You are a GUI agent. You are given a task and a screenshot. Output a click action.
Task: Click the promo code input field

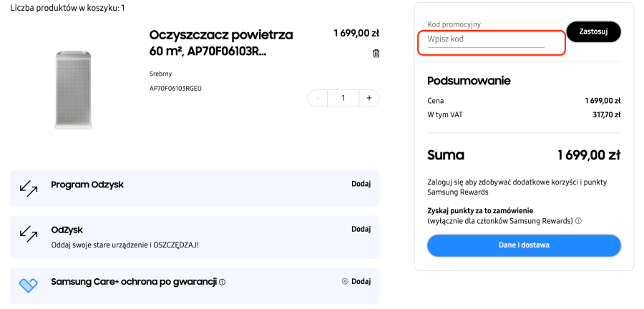(x=486, y=40)
